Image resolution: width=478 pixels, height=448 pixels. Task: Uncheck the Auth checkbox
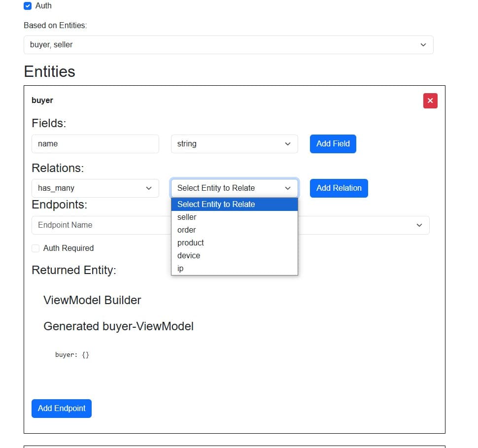pyautogui.click(x=28, y=6)
